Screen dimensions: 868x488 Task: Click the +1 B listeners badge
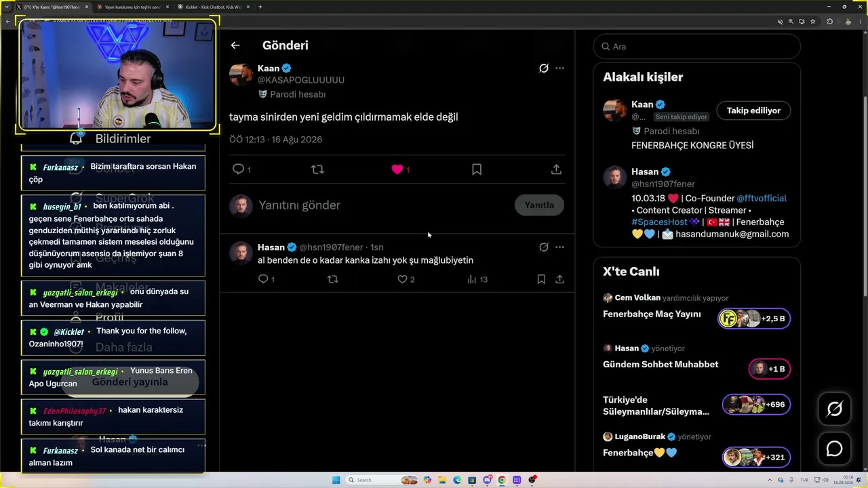click(769, 369)
